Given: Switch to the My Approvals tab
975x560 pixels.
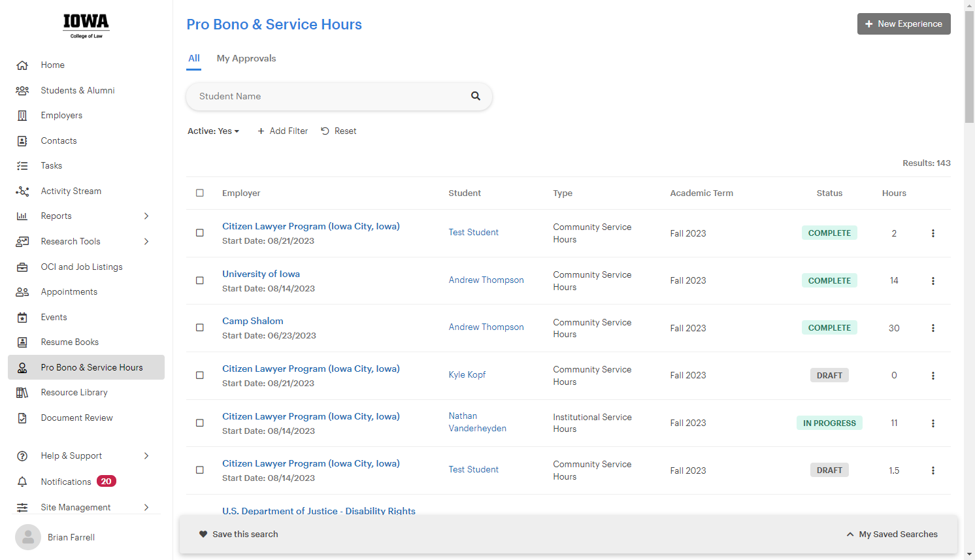Looking at the screenshot, I should coord(246,59).
